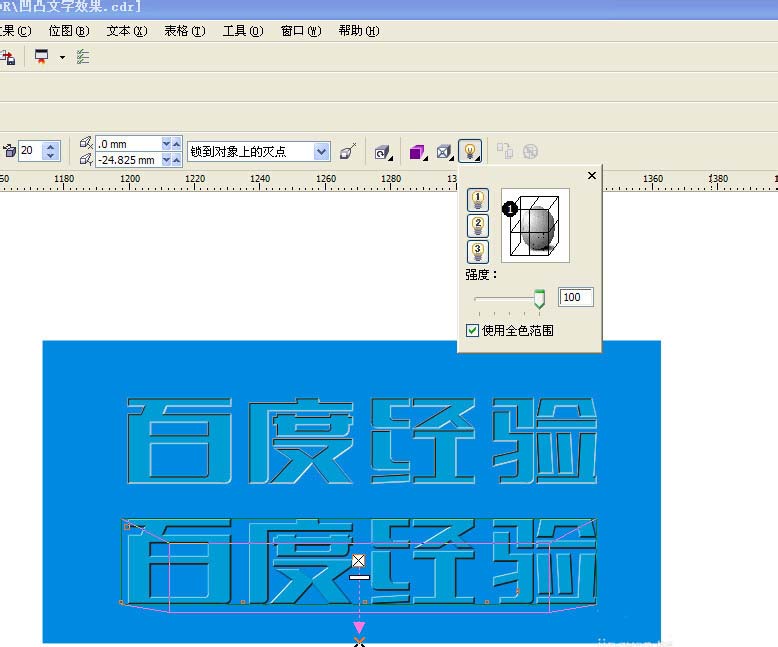Click the depth field showing 20
This screenshot has height=647, width=778.
point(31,150)
